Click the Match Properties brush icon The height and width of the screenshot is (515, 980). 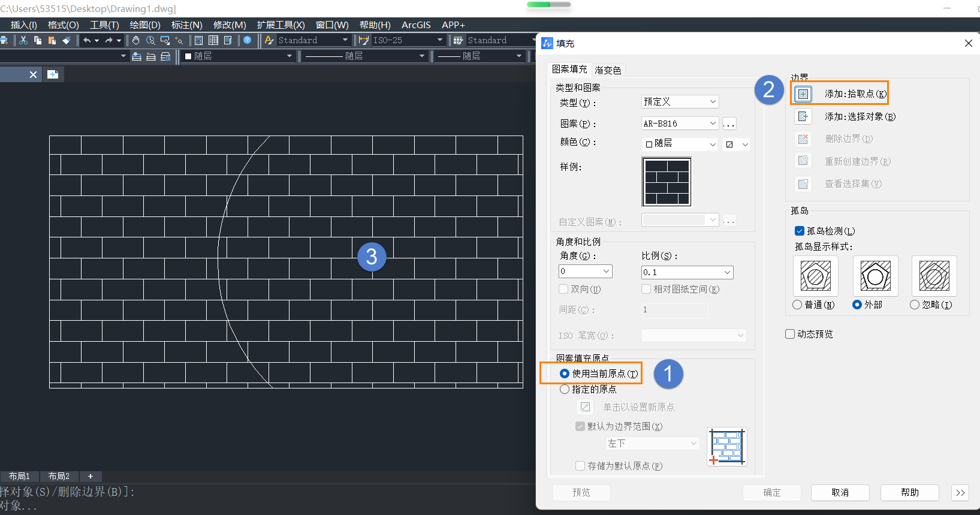click(67, 40)
